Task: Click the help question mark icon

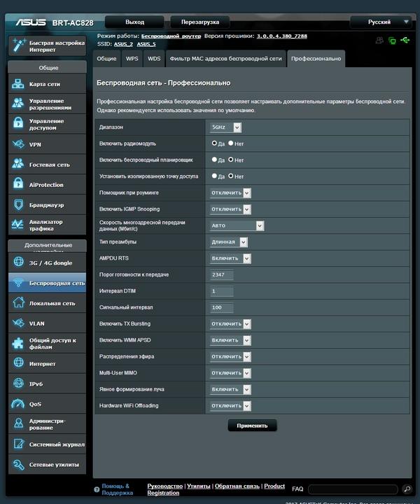Action: 97,489
